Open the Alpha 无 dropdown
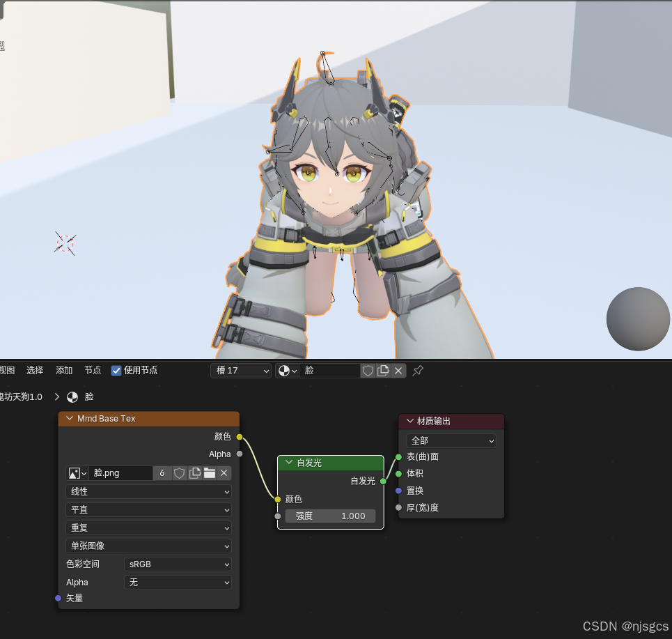The image size is (672, 639). coord(178,583)
